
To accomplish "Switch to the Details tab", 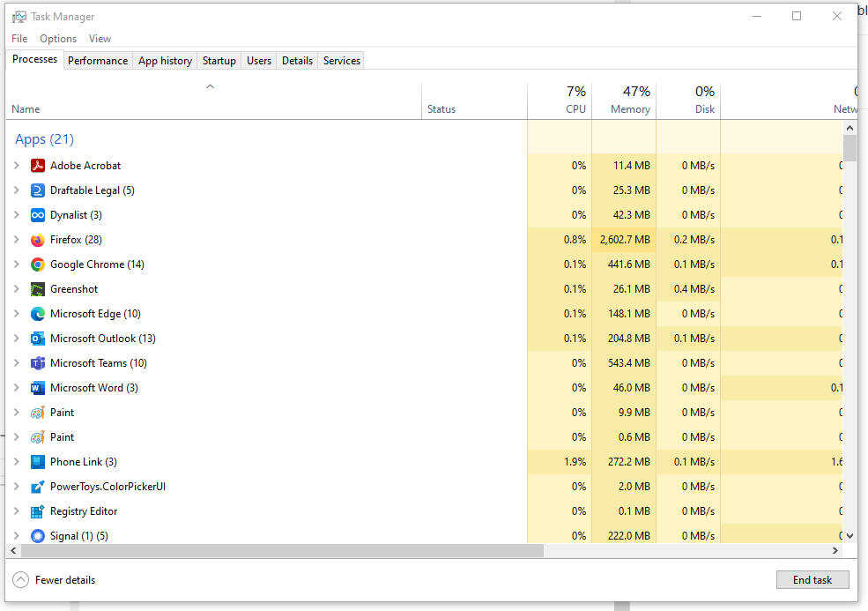I will pyautogui.click(x=297, y=60).
